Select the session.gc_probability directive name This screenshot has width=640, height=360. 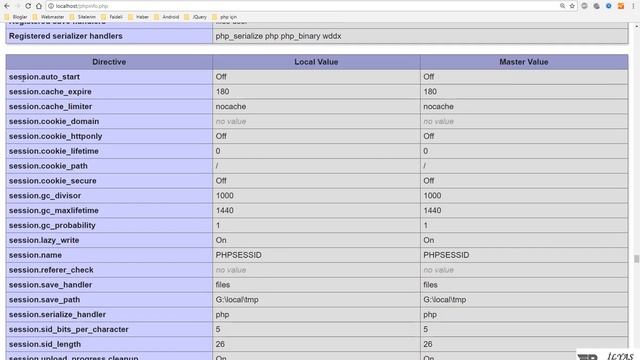coord(52,225)
